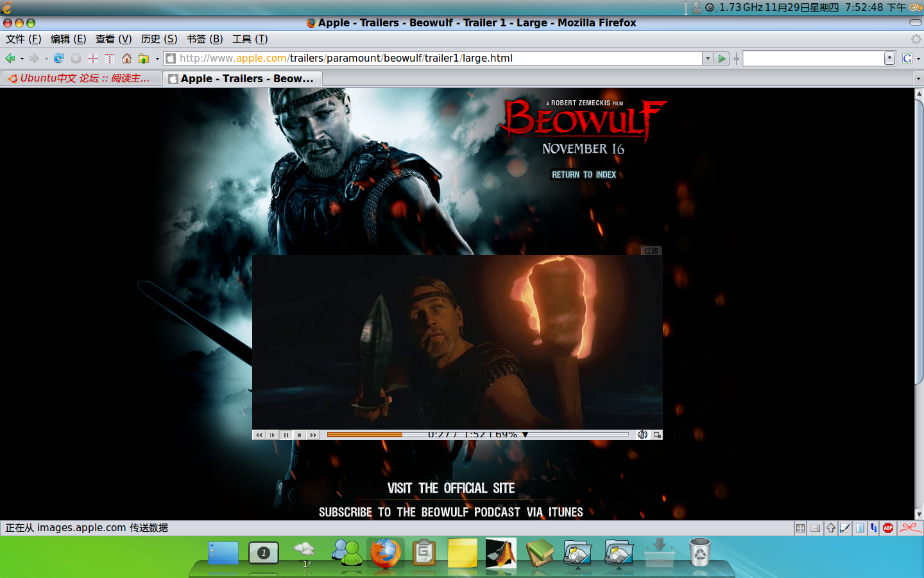924x578 pixels.
Task: Open the green messenger buddies icon in the dock
Action: click(x=347, y=552)
